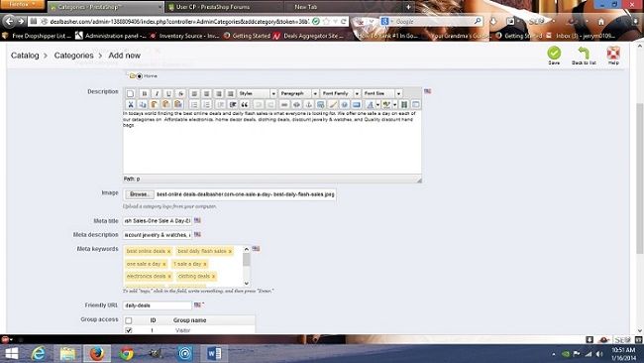Click the Meta keywords box scrollbar
This screenshot has height=363, width=644.
click(247, 266)
